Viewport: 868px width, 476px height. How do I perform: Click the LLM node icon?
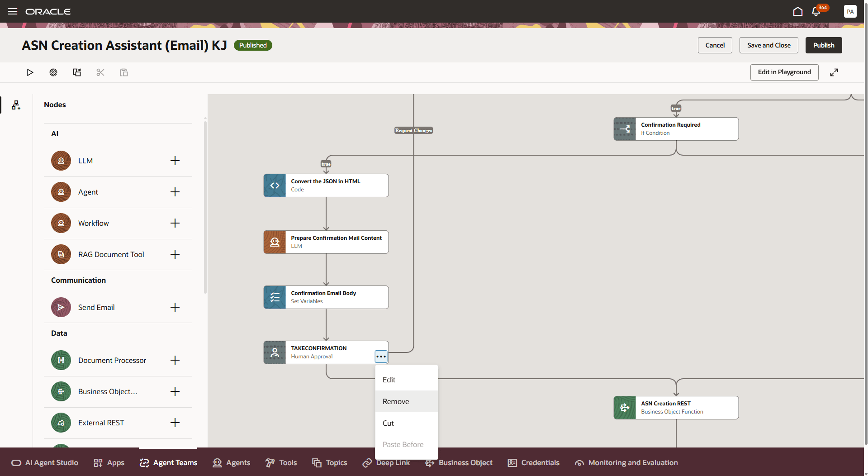[x=61, y=161]
